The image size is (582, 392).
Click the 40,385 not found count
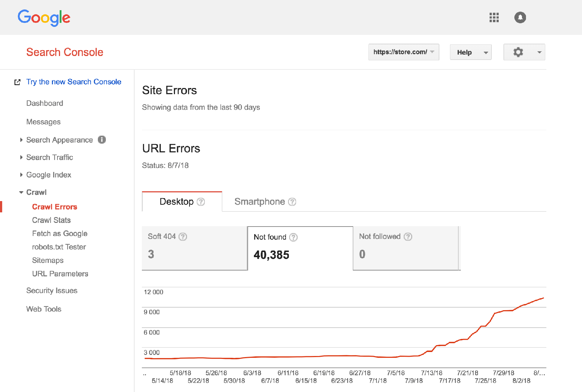[271, 255]
